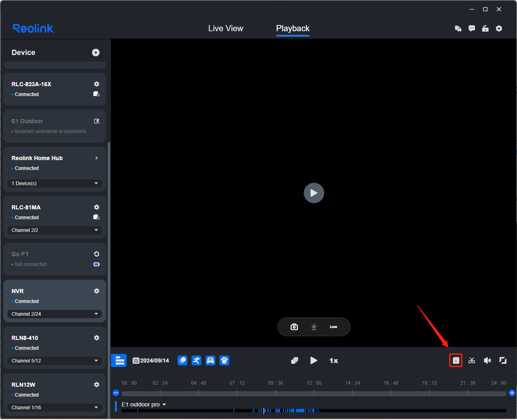The height and width of the screenshot is (420, 517).
Task: Open RLC-81MA Channel 2/2 dropdown
Action: pos(55,230)
